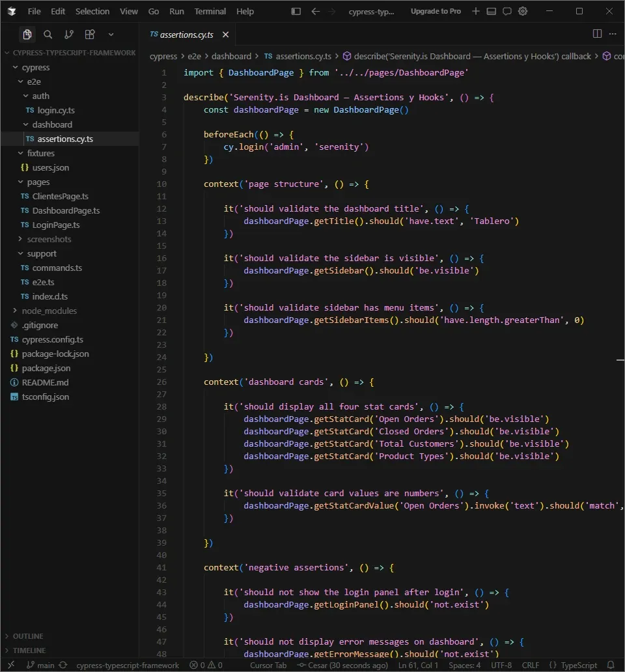
Task: Open notifications bell icon
Action: coord(611,665)
